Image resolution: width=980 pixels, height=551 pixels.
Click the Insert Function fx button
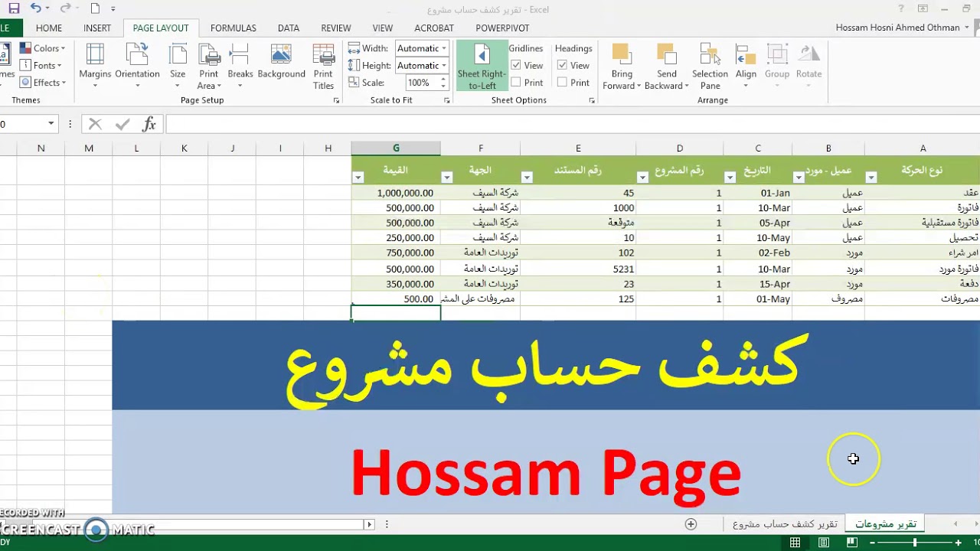[x=149, y=124]
